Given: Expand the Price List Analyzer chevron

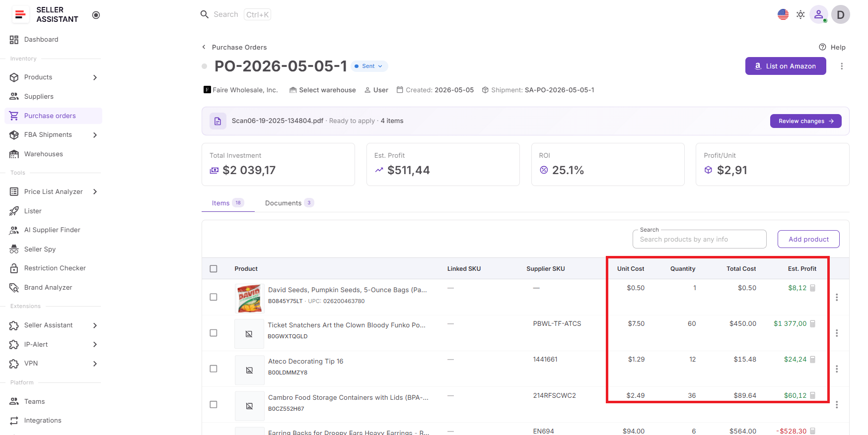Looking at the screenshot, I should [x=95, y=192].
